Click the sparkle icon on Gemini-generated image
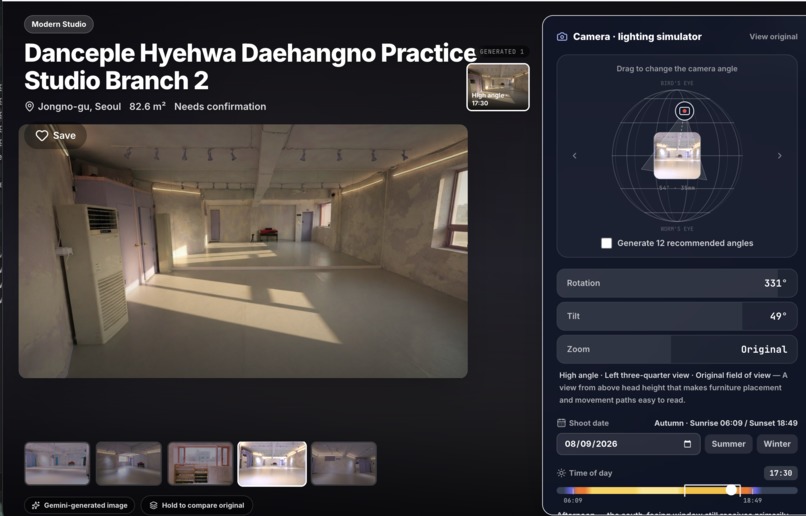This screenshot has height=516, width=806. (x=35, y=505)
